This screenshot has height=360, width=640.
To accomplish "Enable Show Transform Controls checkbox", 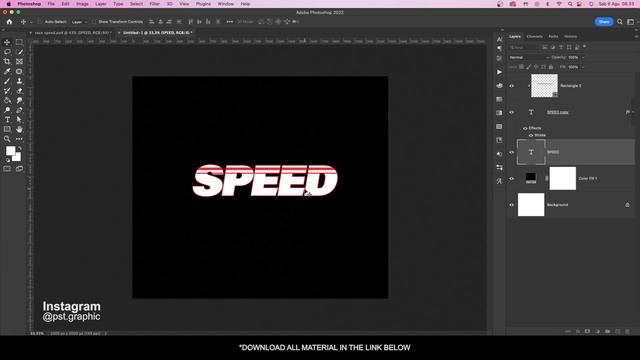I will [x=94, y=22].
